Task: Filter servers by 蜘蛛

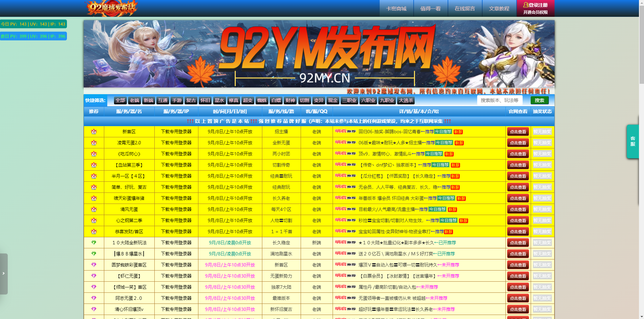Action: point(262,100)
